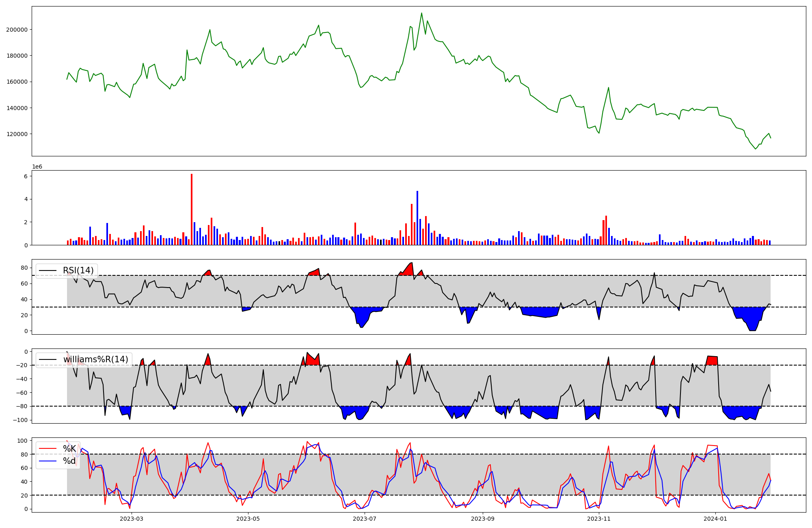The image size is (812, 528).
Task: Click the 2023-11 date tick label
Action: coord(599,519)
